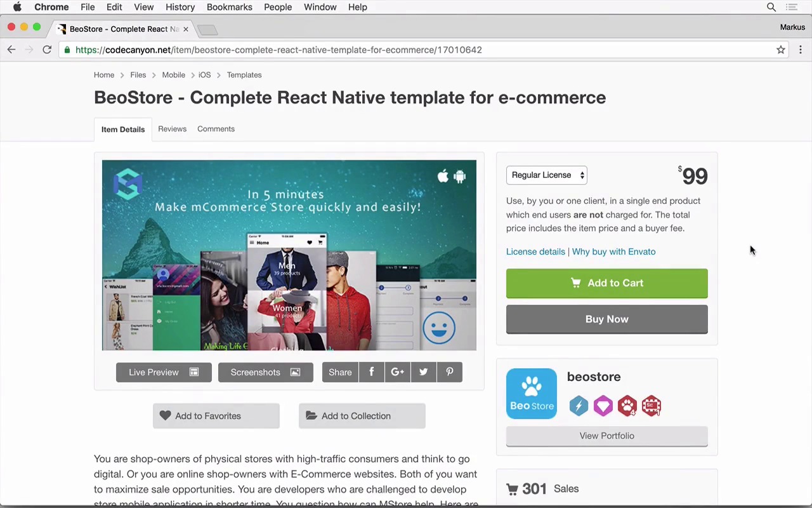Open Spotlight search in menu bar
Viewport: 812px width, 508px height.
[x=771, y=7]
